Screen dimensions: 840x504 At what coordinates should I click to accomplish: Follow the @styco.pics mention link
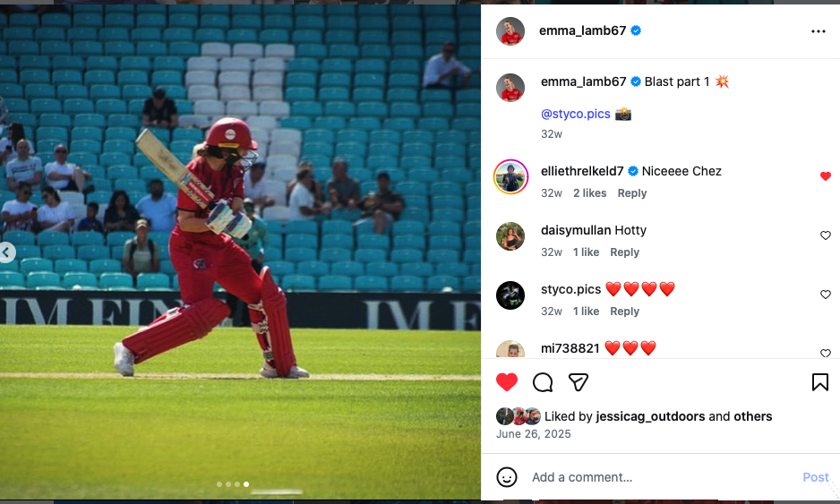(x=575, y=114)
